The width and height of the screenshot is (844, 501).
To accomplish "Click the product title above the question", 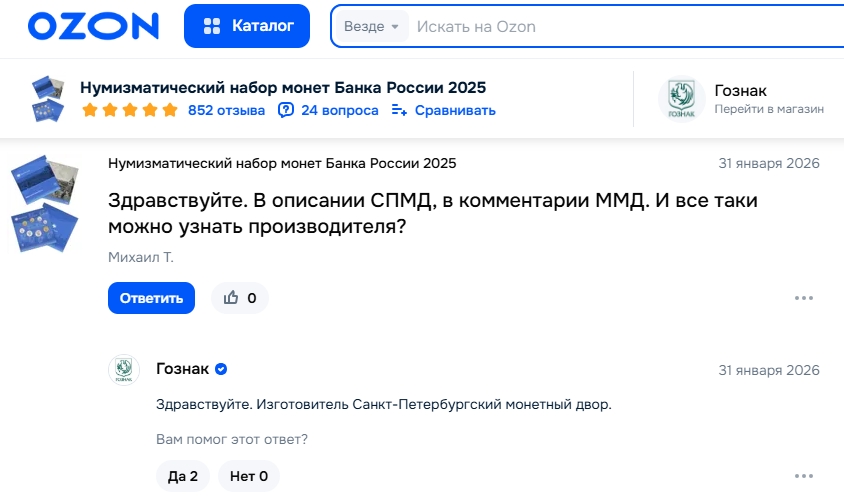I will (282, 163).
